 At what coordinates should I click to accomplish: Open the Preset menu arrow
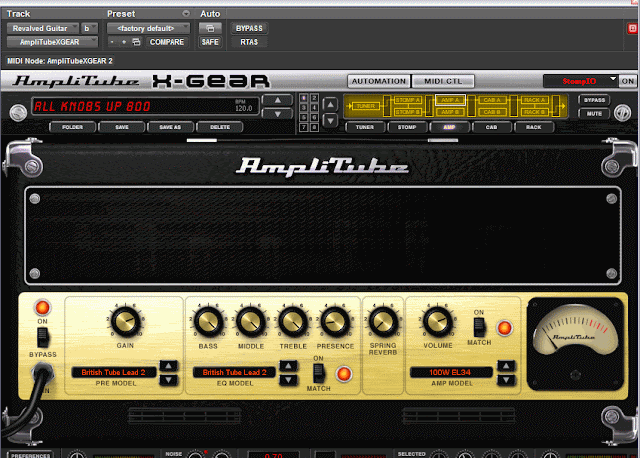[186, 13]
